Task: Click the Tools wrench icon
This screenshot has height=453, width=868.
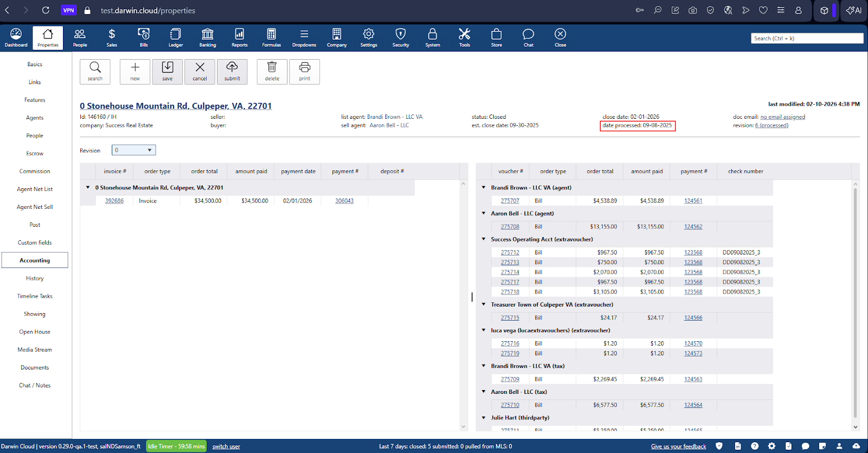Action: pos(464,37)
